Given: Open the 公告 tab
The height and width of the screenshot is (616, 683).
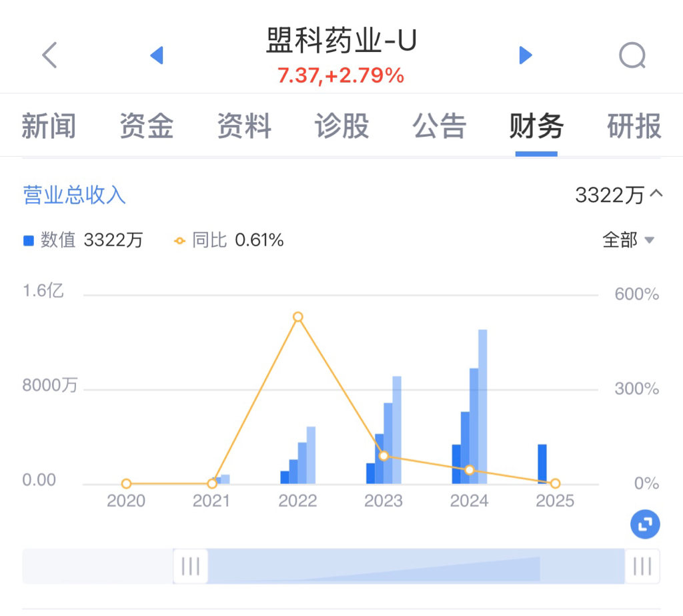Looking at the screenshot, I should tap(439, 125).
